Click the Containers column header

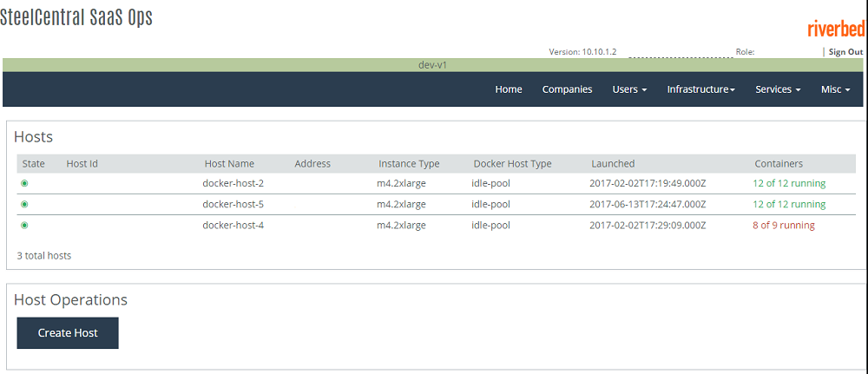point(779,164)
